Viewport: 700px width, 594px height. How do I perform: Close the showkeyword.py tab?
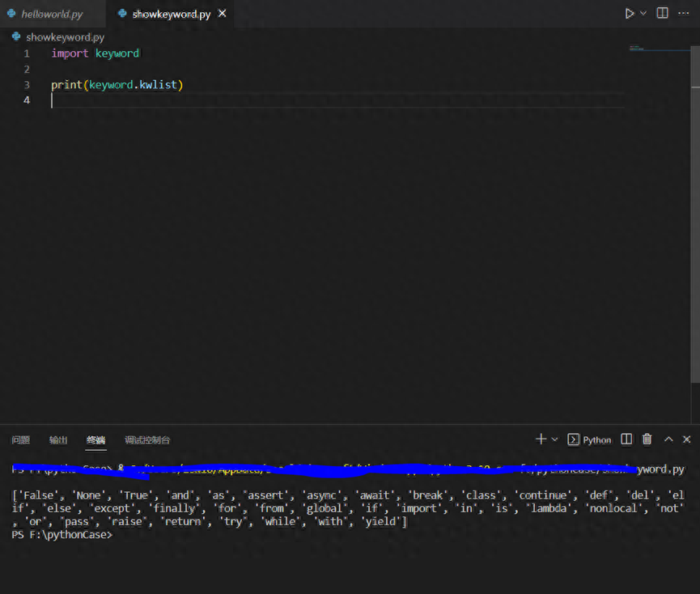(x=223, y=14)
